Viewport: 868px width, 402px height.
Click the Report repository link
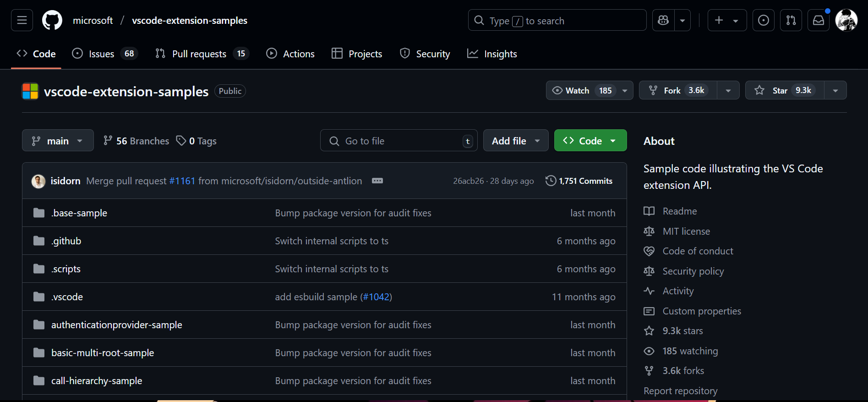tap(681, 391)
